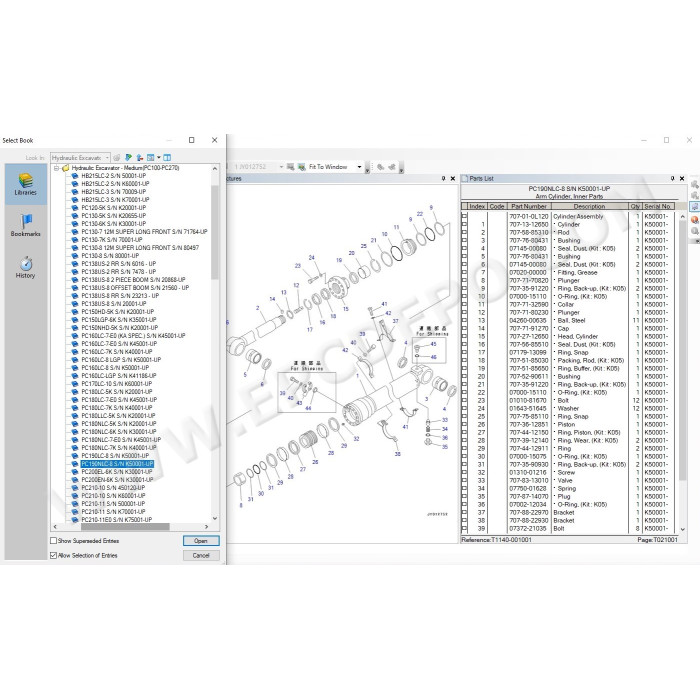This screenshot has width=700, height=700.
Task: Enable the Show Superseded Entries checkbox
Action: pyautogui.click(x=54, y=541)
